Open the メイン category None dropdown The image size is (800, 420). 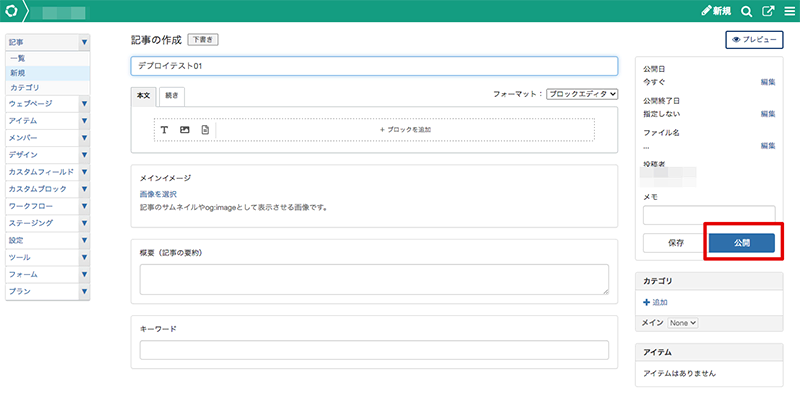pos(684,323)
